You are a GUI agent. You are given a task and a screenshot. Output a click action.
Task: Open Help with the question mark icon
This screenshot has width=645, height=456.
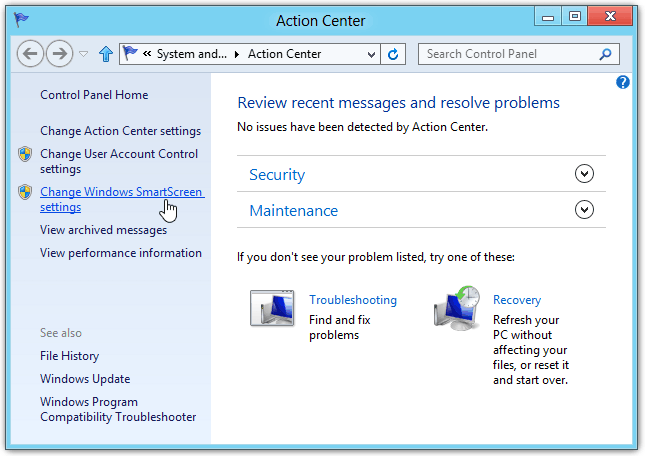point(622,82)
